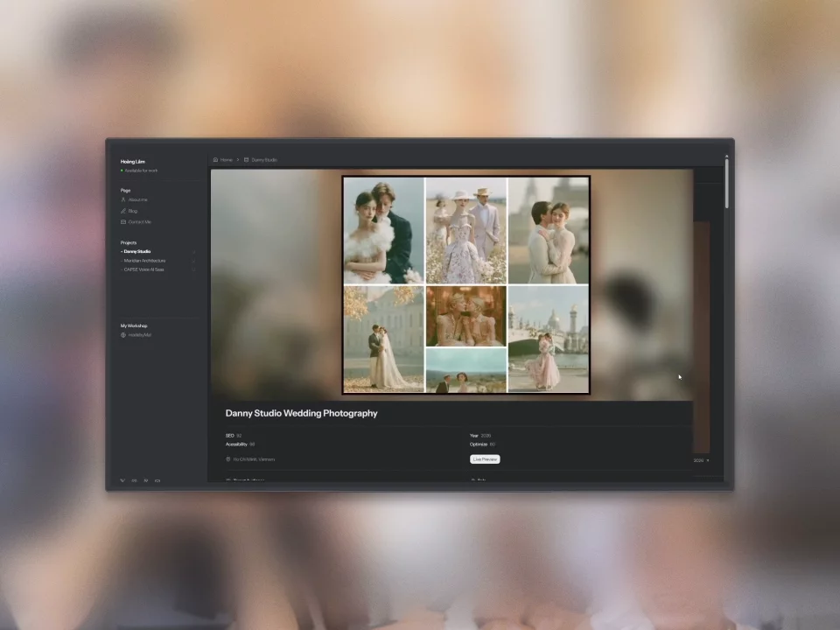Viewport: 840px width, 630px height.
Task: Click the Hoàng Lâm profile name
Action: 133,161
